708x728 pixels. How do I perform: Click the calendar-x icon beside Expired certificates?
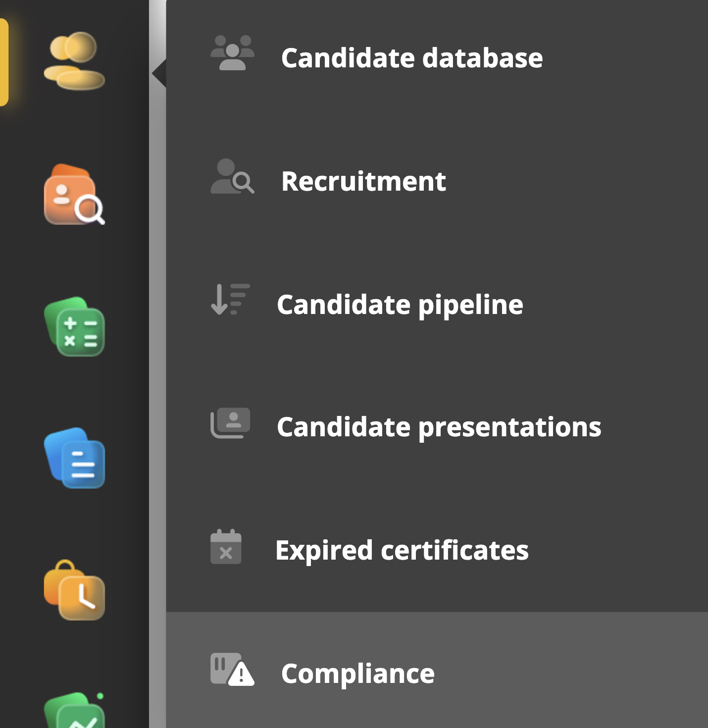click(x=226, y=547)
